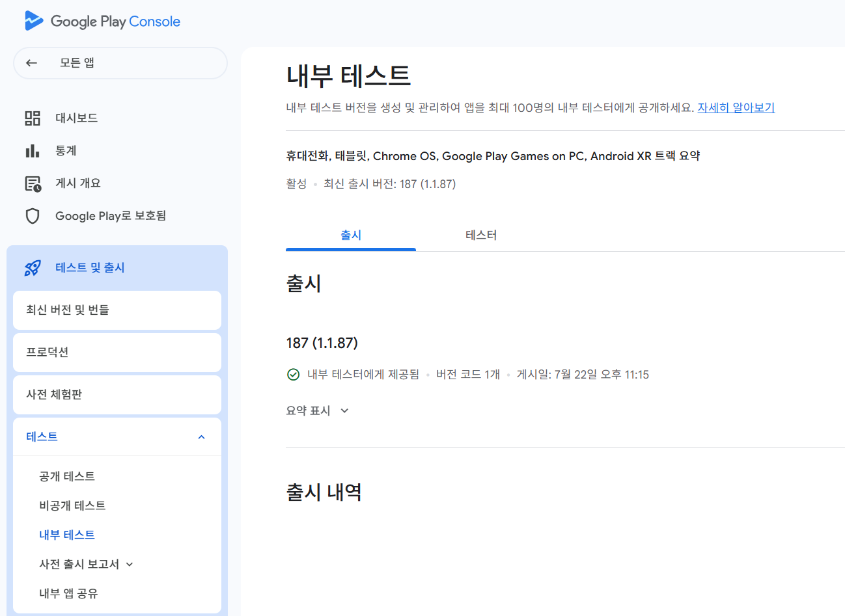Image resolution: width=845 pixels, height=616 pixels.
Task: Open 대시보드 in the sidebar
Action: (77, 118)
